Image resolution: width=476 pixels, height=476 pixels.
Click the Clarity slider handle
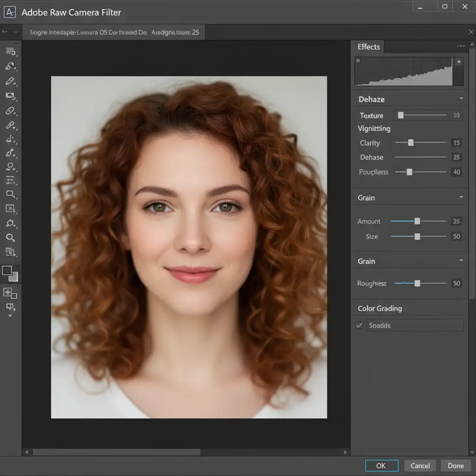click(x=410, y=143)
